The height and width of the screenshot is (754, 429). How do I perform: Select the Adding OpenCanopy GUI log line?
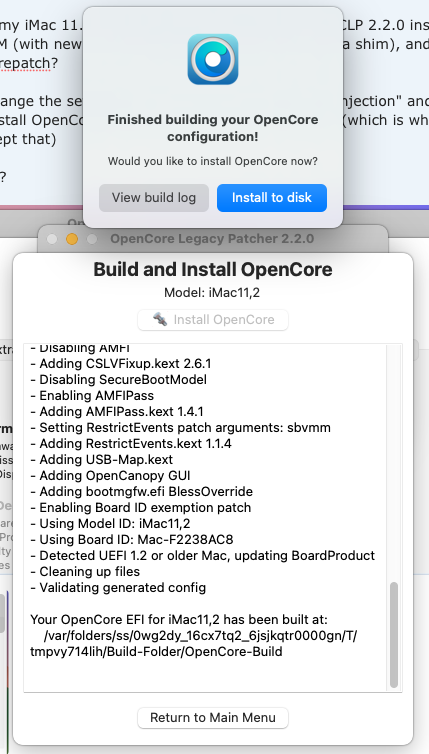point(110,475)
